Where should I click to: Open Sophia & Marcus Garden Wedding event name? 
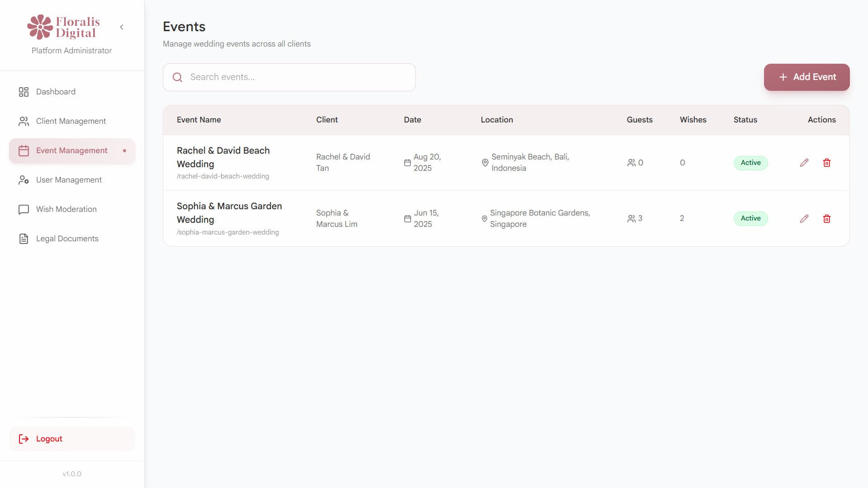click(x=229, y=213)
